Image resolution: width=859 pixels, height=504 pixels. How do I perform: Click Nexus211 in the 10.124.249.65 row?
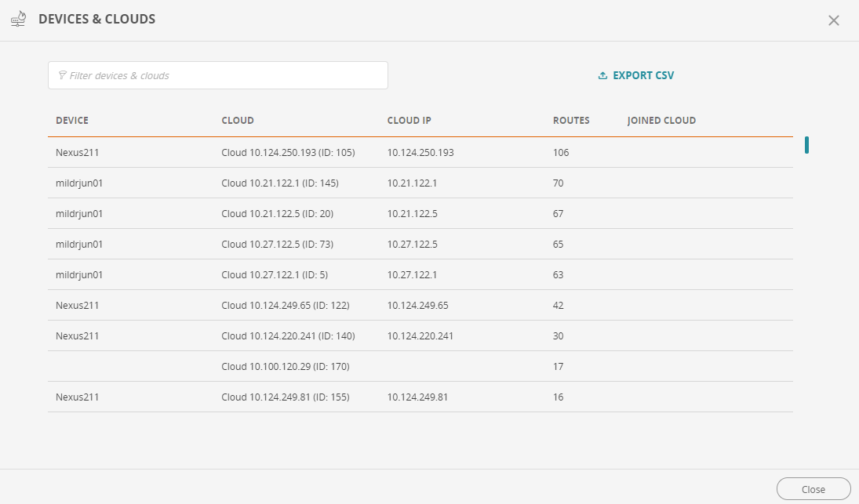click(78, 306)
